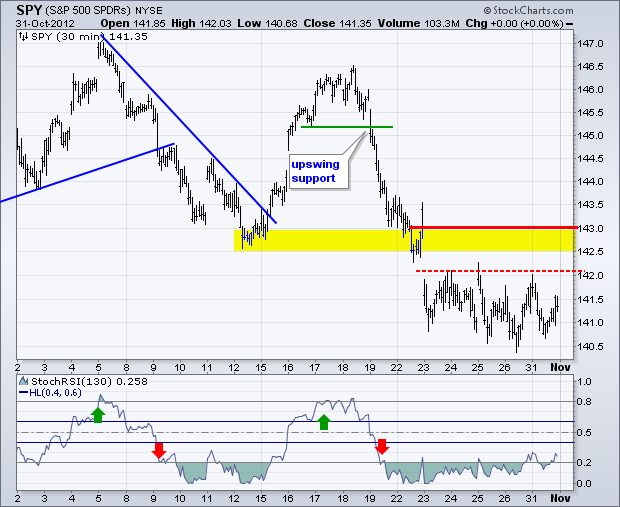Click the solid red resistance line at 143

coord(493,227)
